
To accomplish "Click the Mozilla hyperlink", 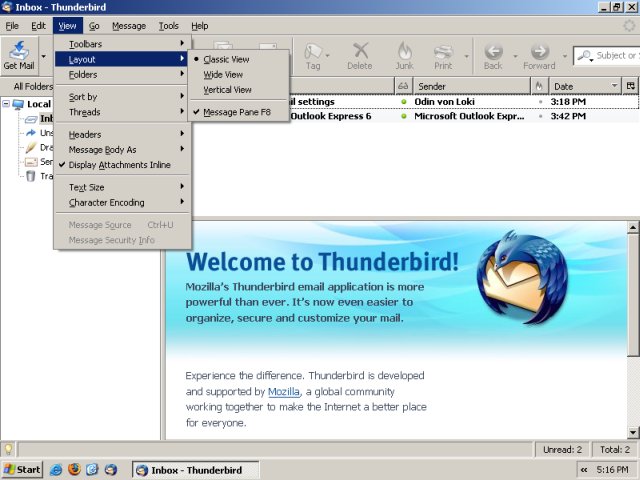I will click(284, 391).
